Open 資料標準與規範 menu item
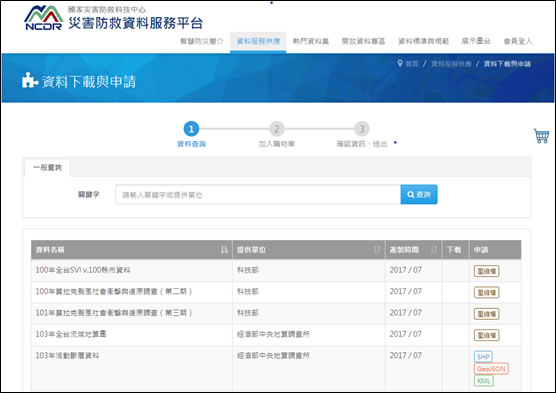The height and width of the screenshot is (393, 556). point(423,41)
